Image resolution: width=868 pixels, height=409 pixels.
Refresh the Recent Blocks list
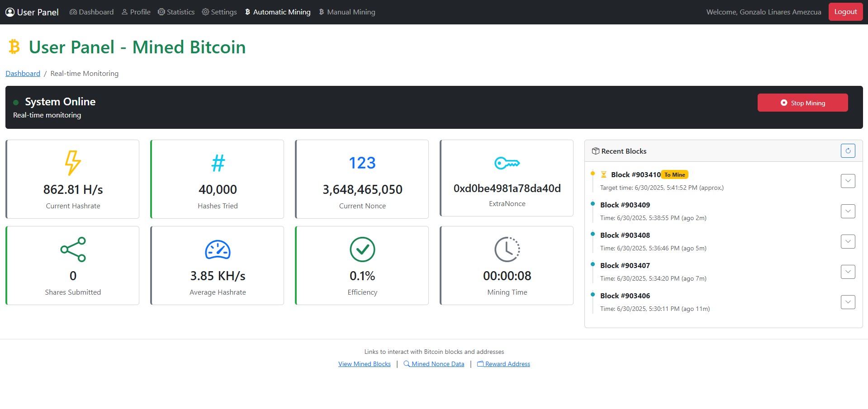point(848,151)
